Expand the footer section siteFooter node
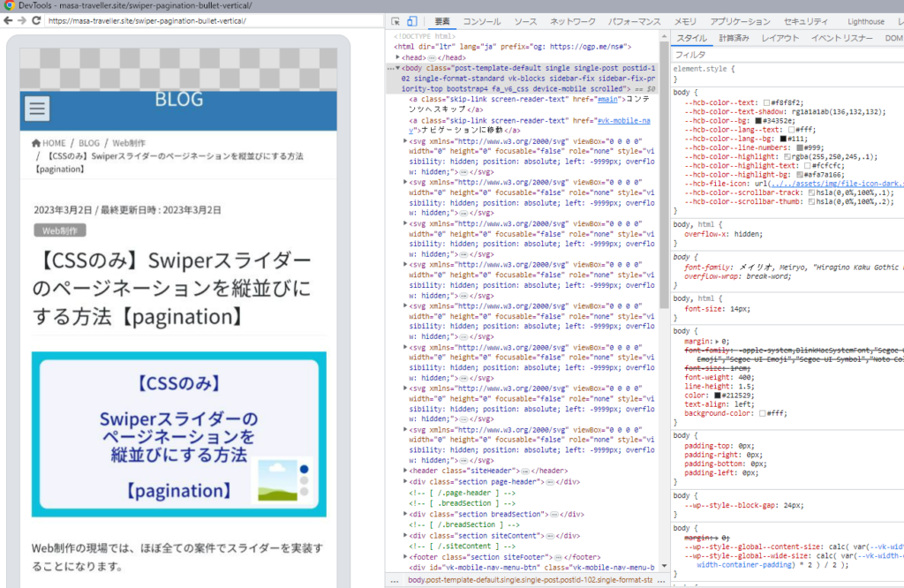The height and width of the screenshot is (588, 904). 405,557
